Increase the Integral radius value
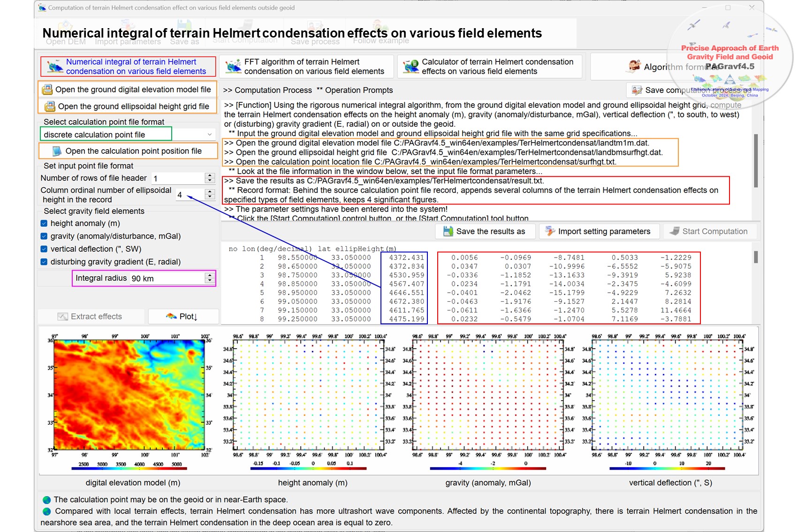Screen dimensions: 798x532 point(210,276)
